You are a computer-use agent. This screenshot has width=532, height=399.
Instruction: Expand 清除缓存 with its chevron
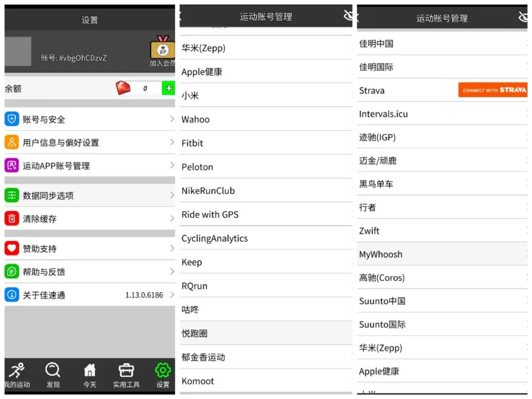click(172, 219)
